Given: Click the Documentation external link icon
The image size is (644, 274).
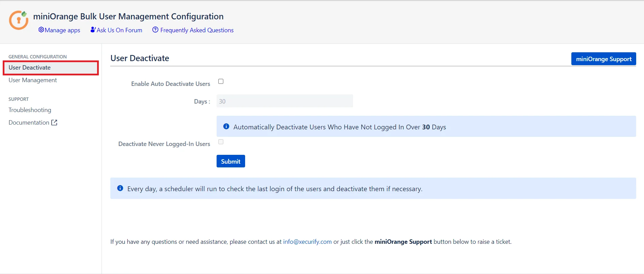Looking at the screenshot, I should click(x=54, y=123).
